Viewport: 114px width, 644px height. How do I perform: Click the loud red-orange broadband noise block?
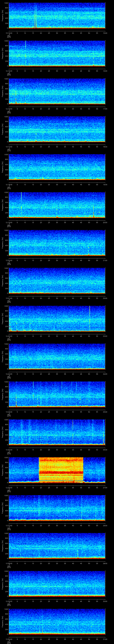pyautogui.click(x=61, y=470)
